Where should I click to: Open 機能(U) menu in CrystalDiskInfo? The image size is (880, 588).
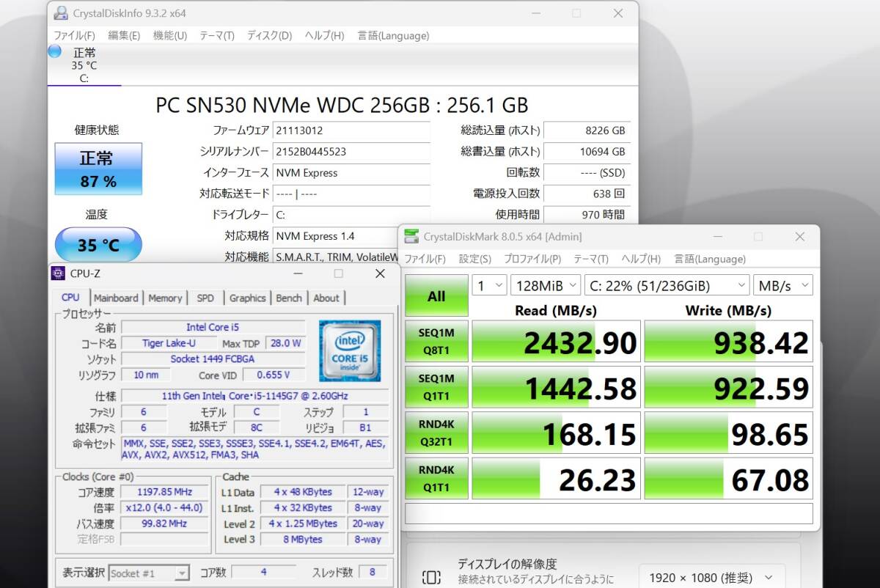169,35
